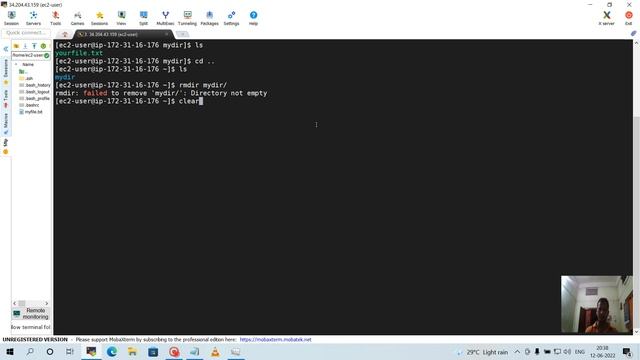Screen dimensions: 640x360
Task: Switch to the Home tab
Action: point(64,34)
